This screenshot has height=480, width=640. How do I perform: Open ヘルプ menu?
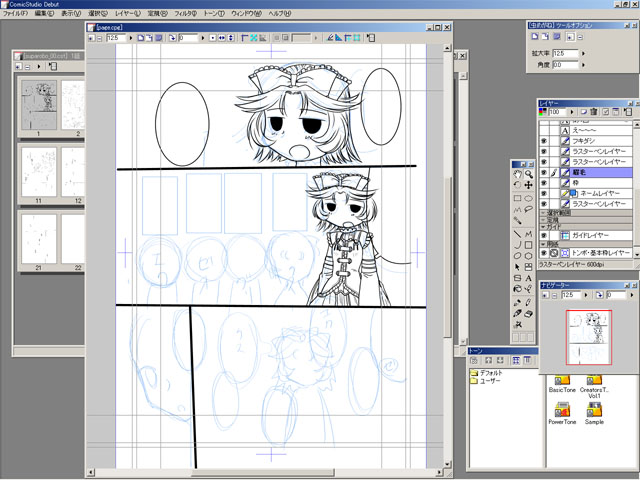tap(280, 13)
